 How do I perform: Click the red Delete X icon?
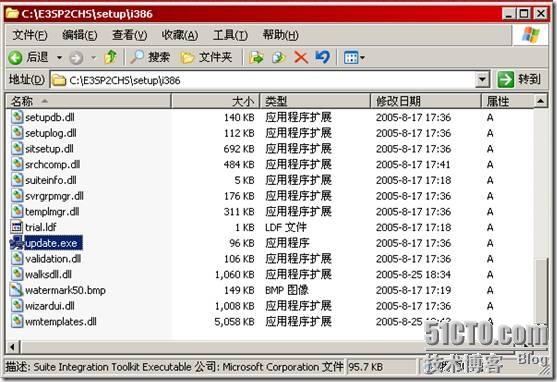coord(301,57)
